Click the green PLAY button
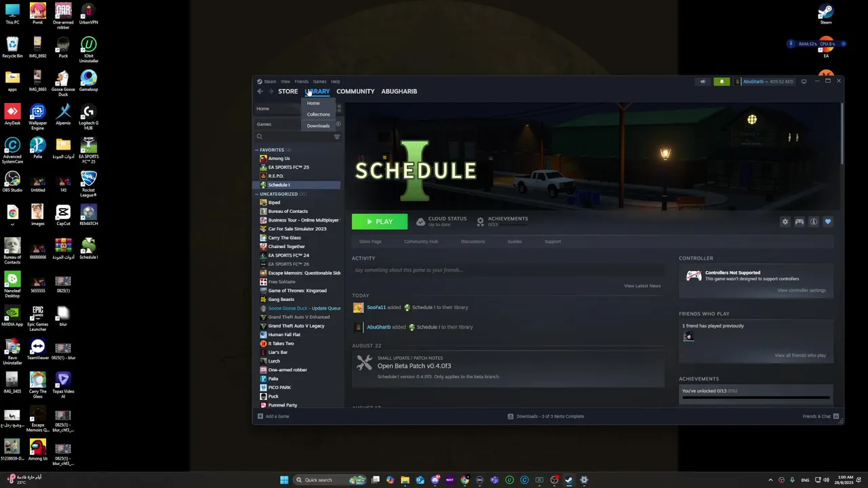The height and width of the screenshot is (488, 868). coord(380,222)
